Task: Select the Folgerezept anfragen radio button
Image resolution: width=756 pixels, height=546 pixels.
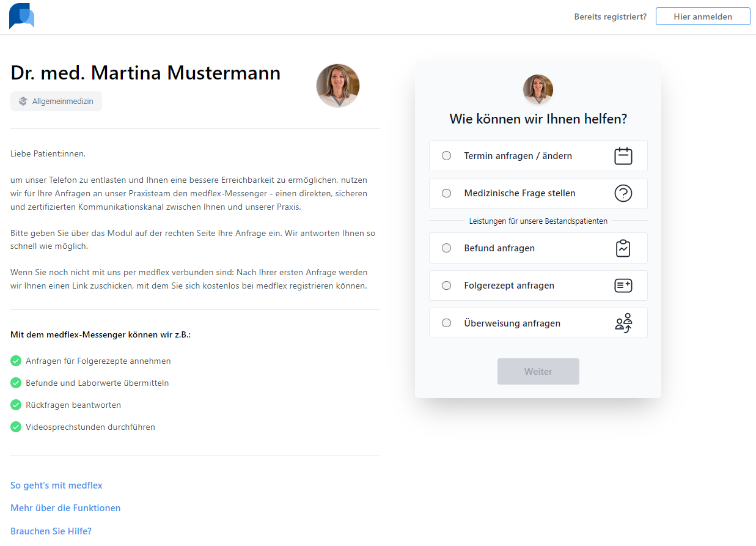Action: tap(446, 286)
